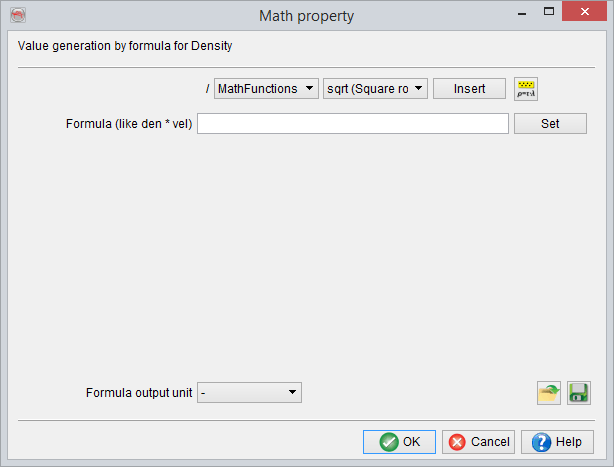Image resolution: width=614 pixels, height=467 pixels.
Task: Click the 'Formula output unit' label
Action: (x=138, y=393)
